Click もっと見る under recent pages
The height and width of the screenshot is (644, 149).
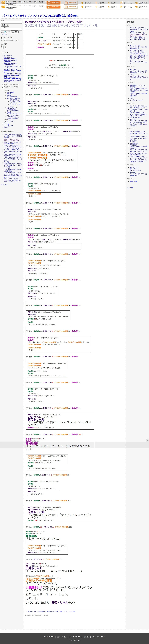[x=4, y=185]
